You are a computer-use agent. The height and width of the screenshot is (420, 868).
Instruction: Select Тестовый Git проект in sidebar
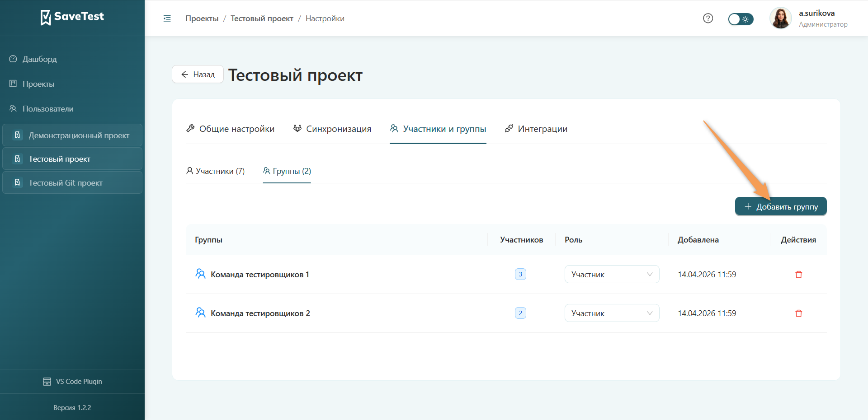(72, 183)
